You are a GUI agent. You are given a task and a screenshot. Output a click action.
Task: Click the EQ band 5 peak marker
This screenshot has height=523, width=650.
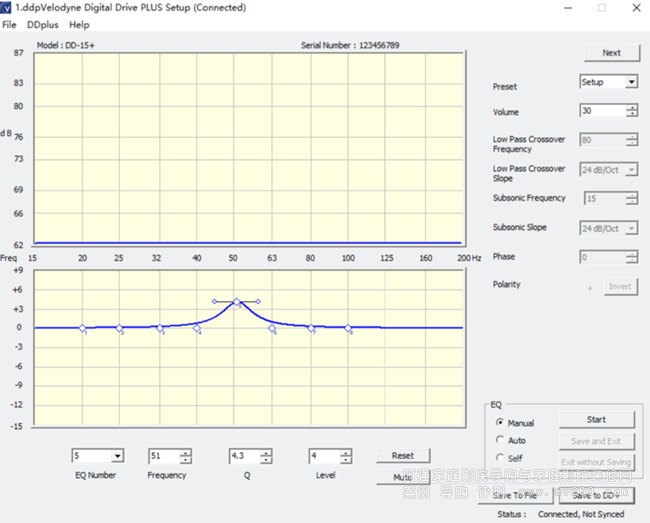point(236,301)
